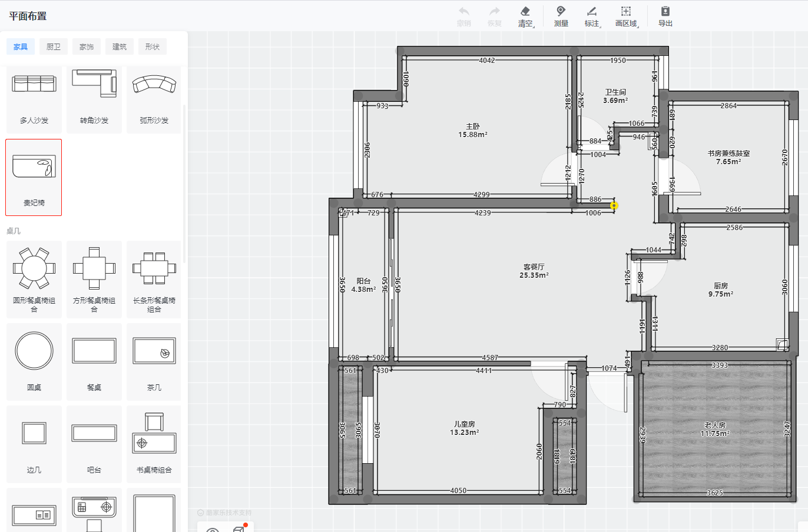808x532 pixels.
Task: Expand the 标注 tool options arrow
Action: click(600, 26)
